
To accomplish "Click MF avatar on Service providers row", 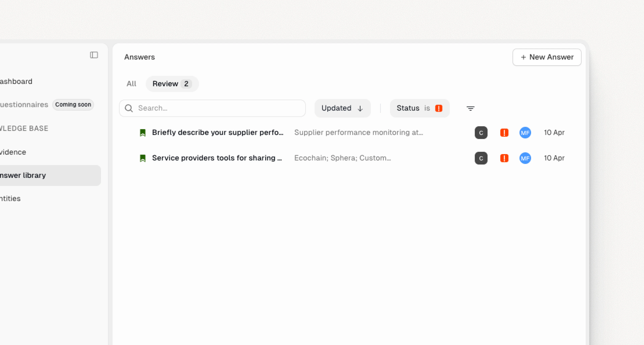I will pyautogui.click(x=525, y=158).
